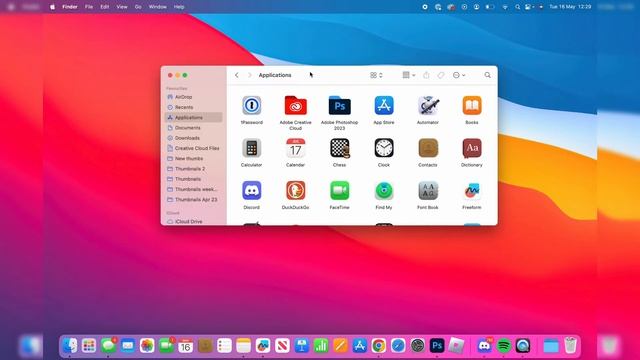Screen dimensions: 640x360
Task: Open Adobe Creative Cloud folder
Action: [x=296, y=106]
